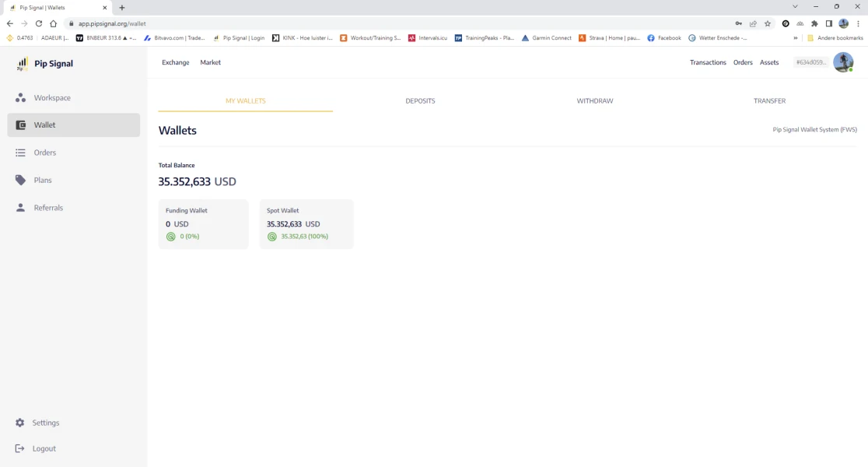The width and height of the screenshot is (868, 467).
Task: Click the Referrals person icon
Action: point(20,208)
